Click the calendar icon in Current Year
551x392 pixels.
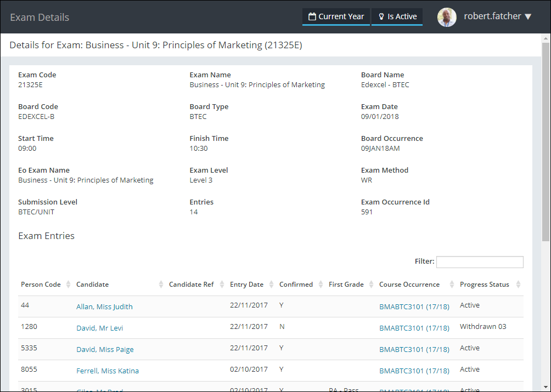[x=312, y=16]
